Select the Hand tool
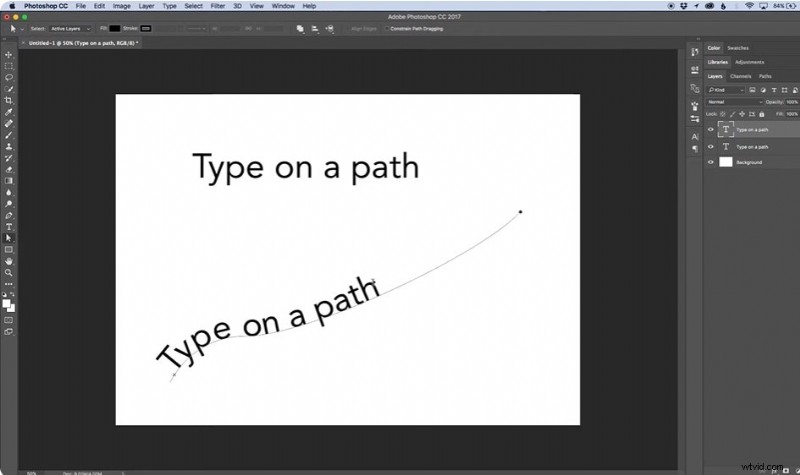Image resolution: width=800 pixels, height=475 pixels. (9, 261)
